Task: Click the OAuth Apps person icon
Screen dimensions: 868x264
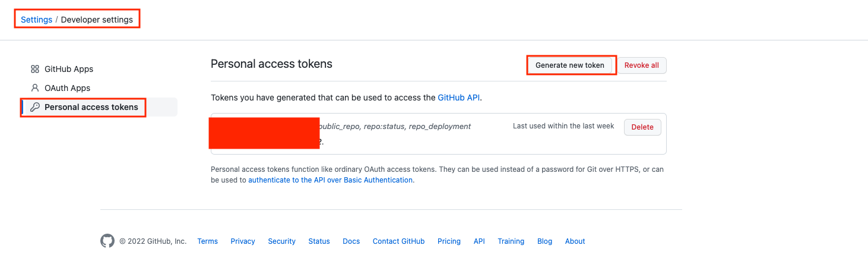Action: coord(35,88)
